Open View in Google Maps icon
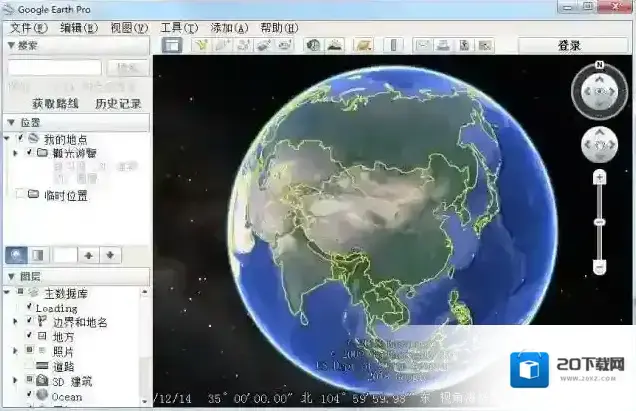This screenshot has height=411, width=636. 485,45
